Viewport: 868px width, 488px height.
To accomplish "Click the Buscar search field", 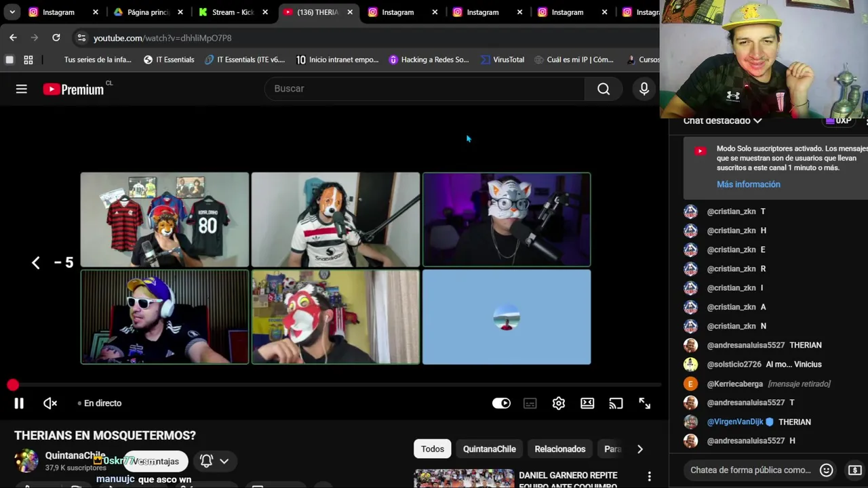I will (424, 89).
